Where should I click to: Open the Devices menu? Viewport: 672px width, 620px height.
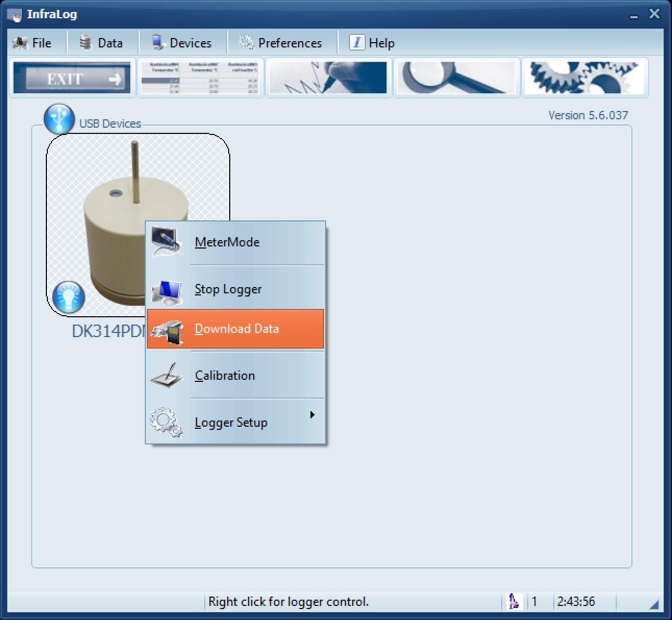click(182, 43)
